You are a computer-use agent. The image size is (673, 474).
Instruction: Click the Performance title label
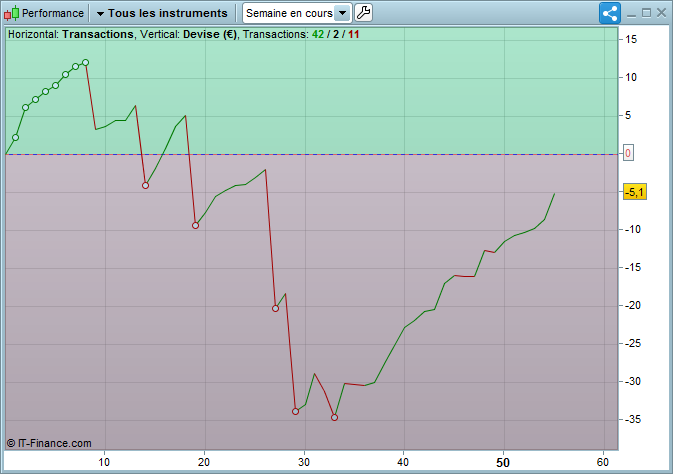(53, 13)
